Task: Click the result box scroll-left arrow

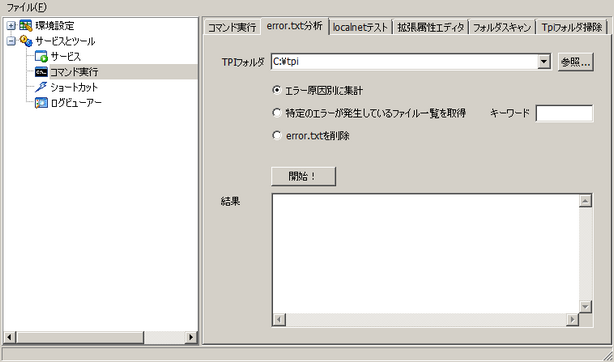Action: click(279, 320)
